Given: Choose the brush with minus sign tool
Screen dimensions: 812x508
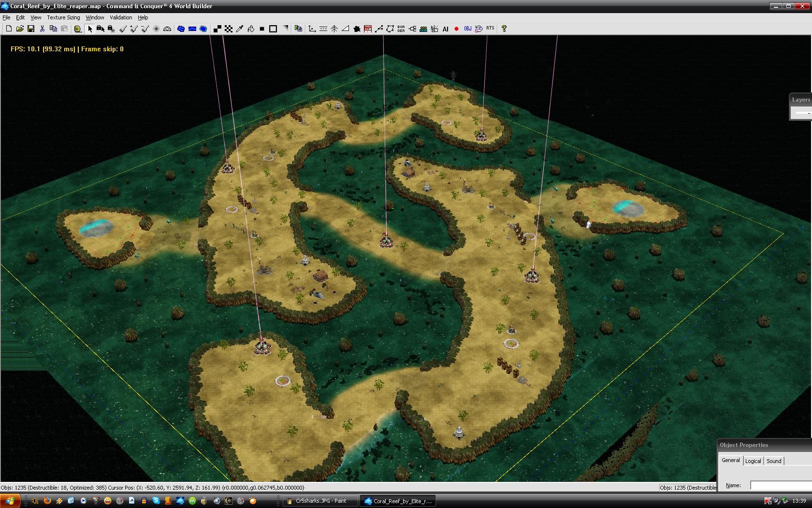Looking at the screenshot, I should (x=145, y=29).
